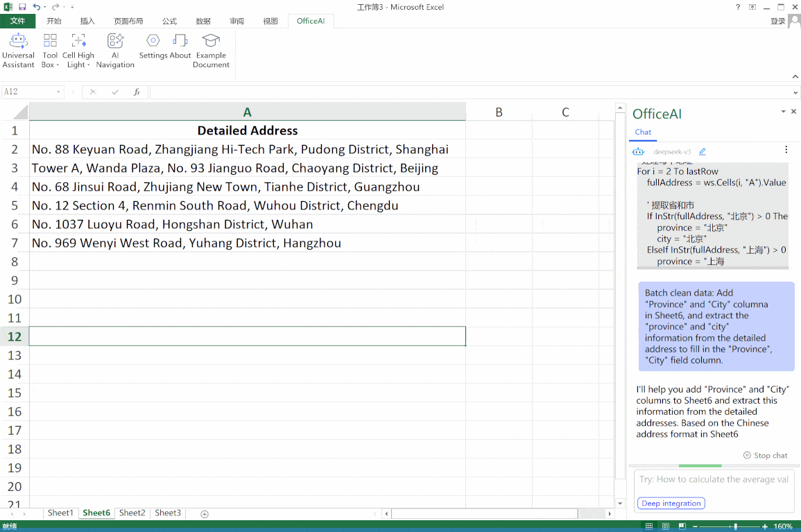This screenshot has height=532, width=801.
Task: Open the 文件 menu tab
Action: [x=17, y=21]
